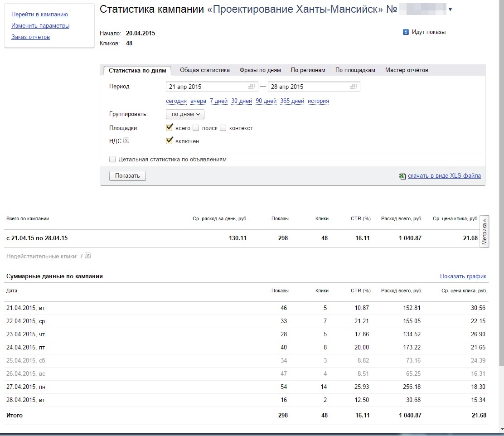
Task: Open the Изменить параметры link
Action: 40,25
